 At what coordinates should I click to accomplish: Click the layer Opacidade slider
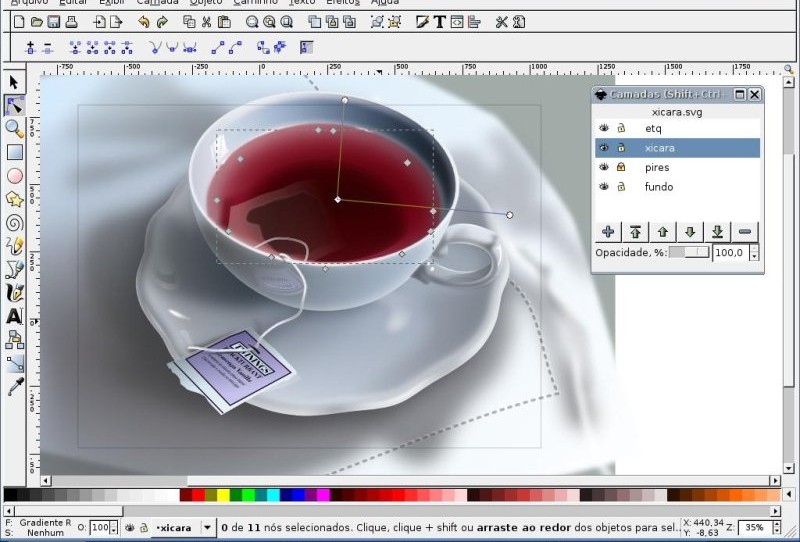(x=689, y=253)
